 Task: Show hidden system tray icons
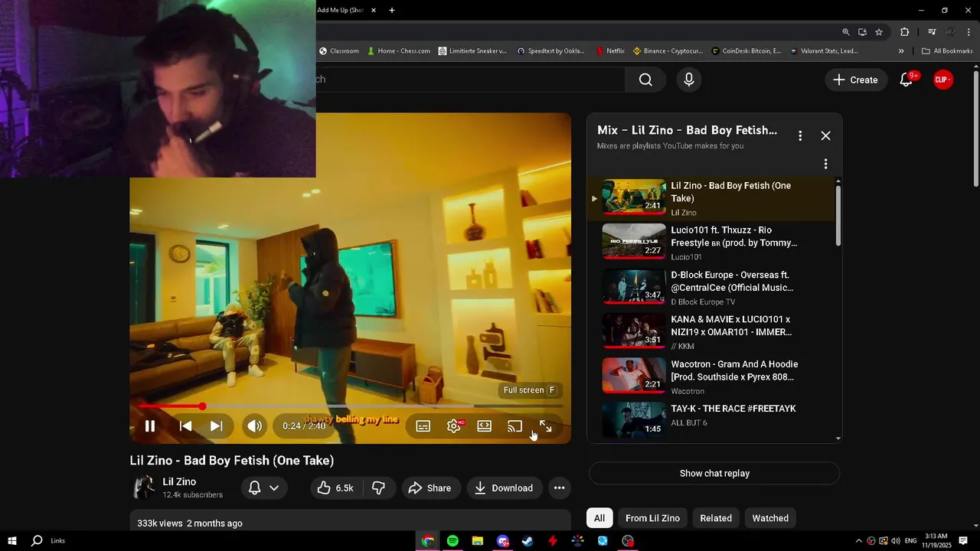(x=858, y=541)
